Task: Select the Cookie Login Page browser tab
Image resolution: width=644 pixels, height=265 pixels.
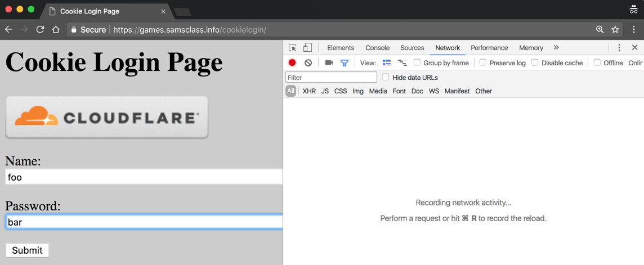Action: [107, 11]
